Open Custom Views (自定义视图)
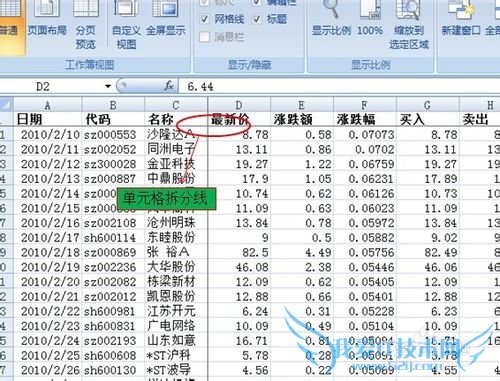500x381 pixels. click(x=126, y=25)
